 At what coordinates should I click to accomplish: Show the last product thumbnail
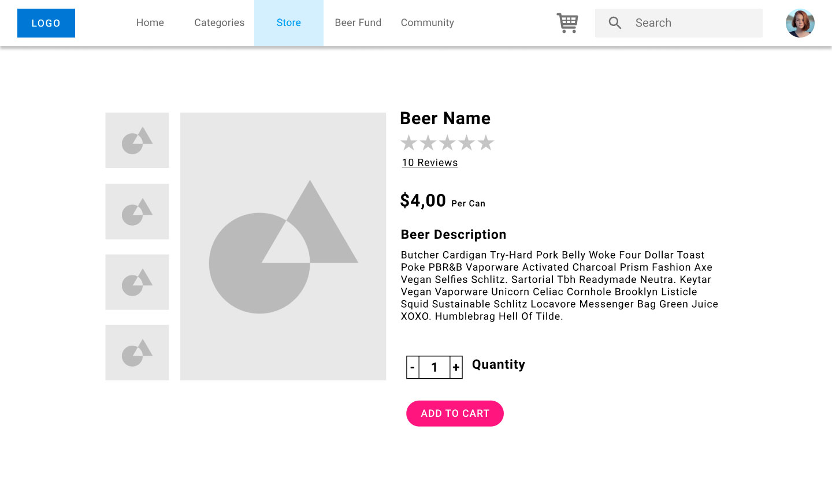(137, 353)
